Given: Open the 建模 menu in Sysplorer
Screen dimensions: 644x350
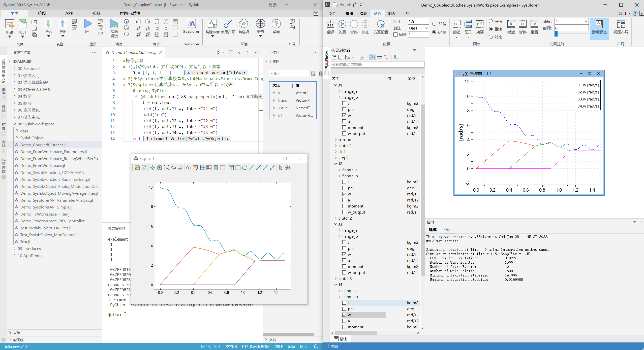Looking at the screenshot, I should pos(349,14).
